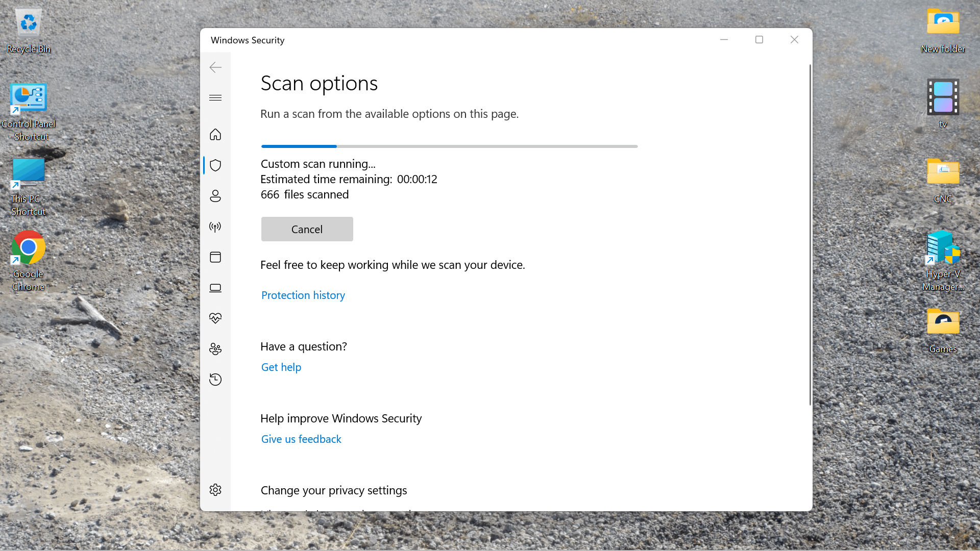Maximize the Windows Security window
Viewport: 980px width, 551px height.
[759, 40]
